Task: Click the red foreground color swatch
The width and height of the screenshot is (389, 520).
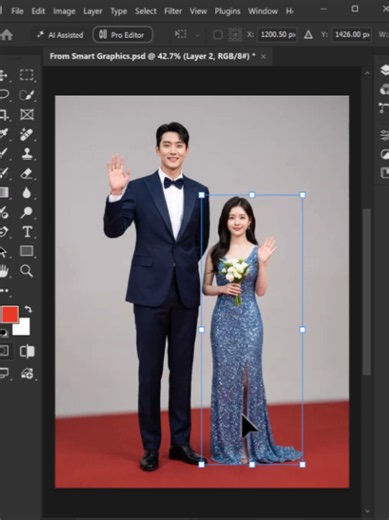Action: (10, 314)
